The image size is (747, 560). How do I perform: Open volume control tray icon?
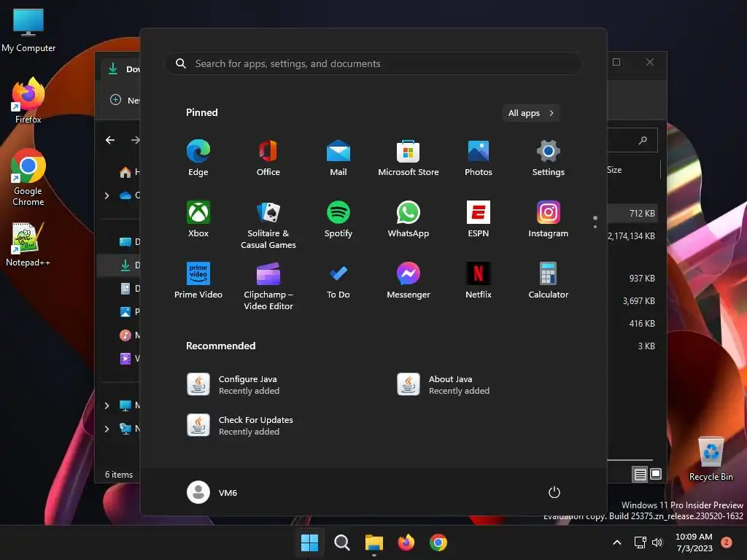[657, 542]
